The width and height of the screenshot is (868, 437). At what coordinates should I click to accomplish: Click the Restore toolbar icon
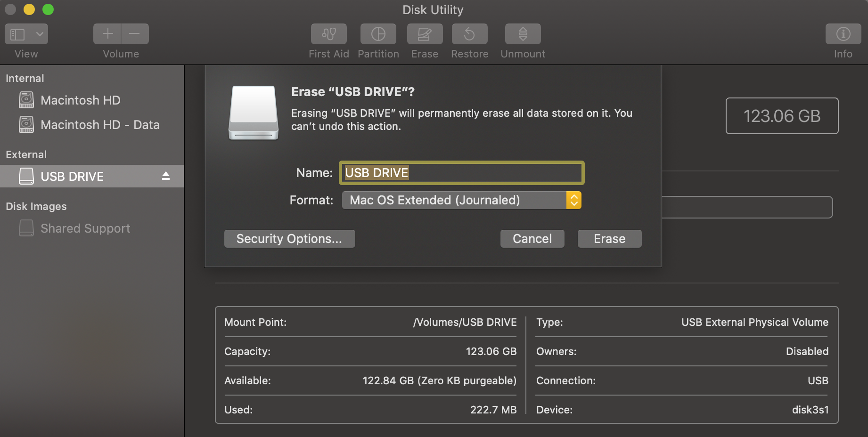(469, 33)
